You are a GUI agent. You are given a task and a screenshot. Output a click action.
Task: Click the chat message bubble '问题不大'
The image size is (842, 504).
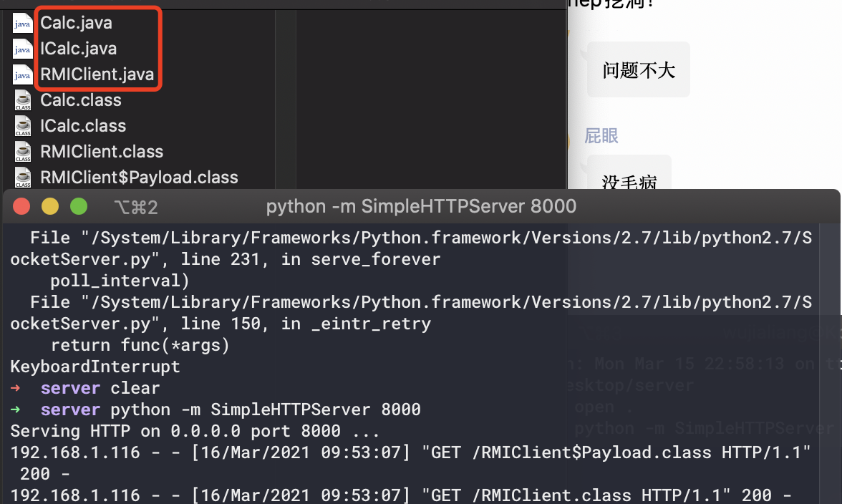(x=639, y=70)
